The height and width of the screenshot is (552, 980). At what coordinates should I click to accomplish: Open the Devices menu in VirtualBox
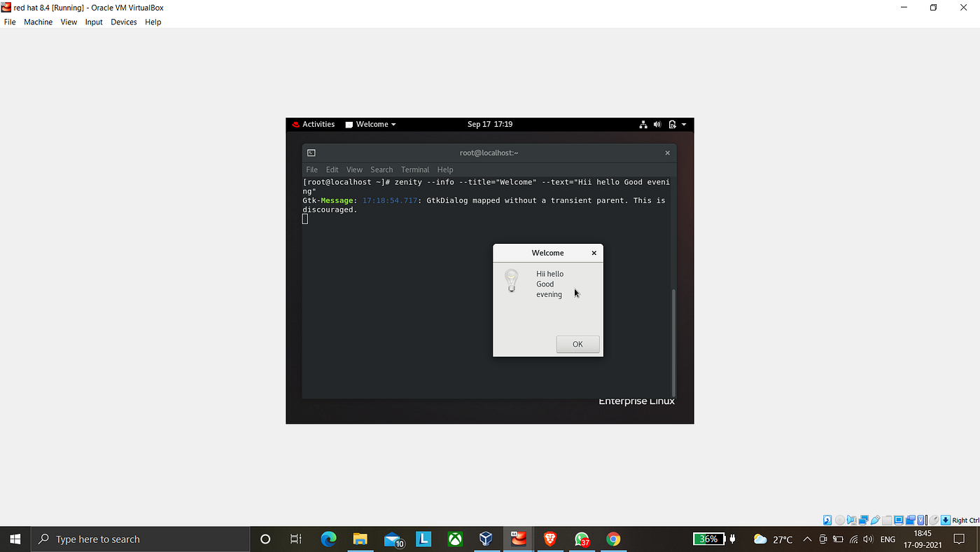[x=124, y=22]
